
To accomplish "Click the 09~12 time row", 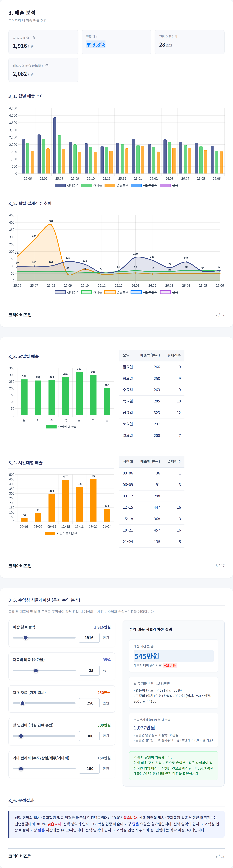I will [152, 496].
